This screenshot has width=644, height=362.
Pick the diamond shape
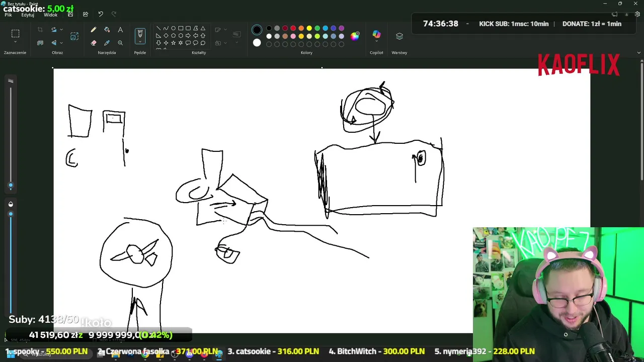166,36
